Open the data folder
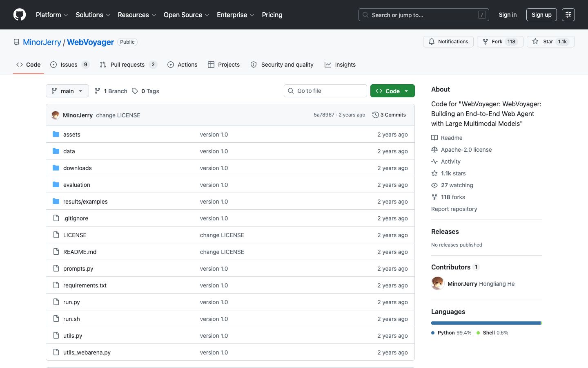The image size is (588, 368). (x=69, y=151)
